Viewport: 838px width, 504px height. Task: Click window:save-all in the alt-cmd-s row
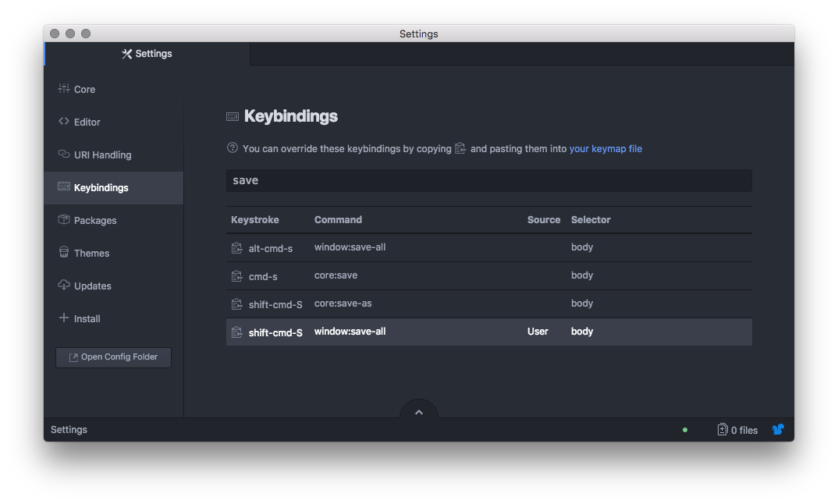[350, 247]
